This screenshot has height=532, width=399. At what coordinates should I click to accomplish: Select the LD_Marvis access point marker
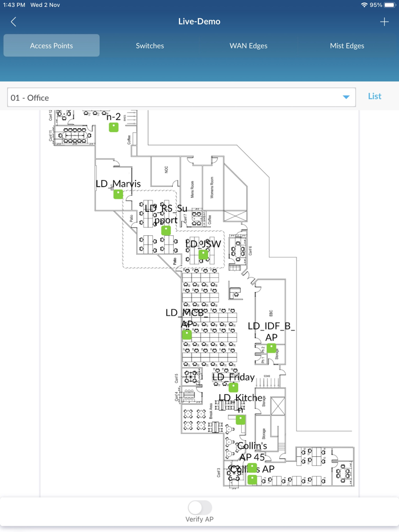[x=118, y=194]
